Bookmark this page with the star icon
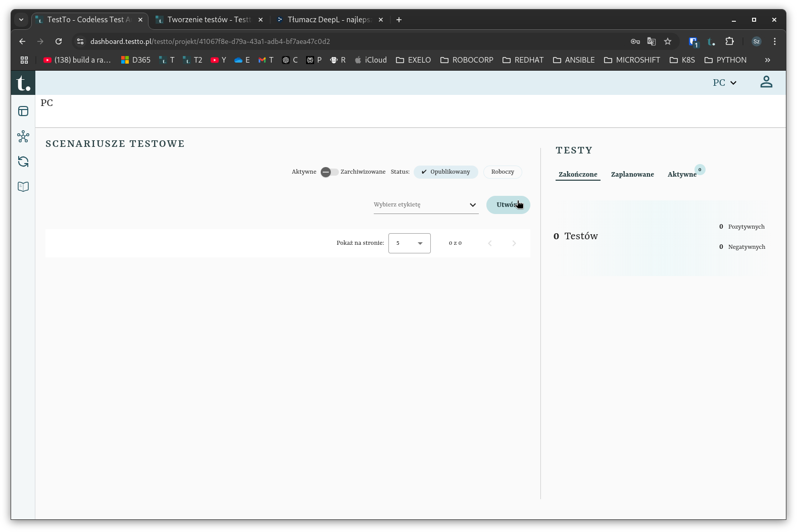The height and width of the screenshot is (532, 797). pos(668,41)
